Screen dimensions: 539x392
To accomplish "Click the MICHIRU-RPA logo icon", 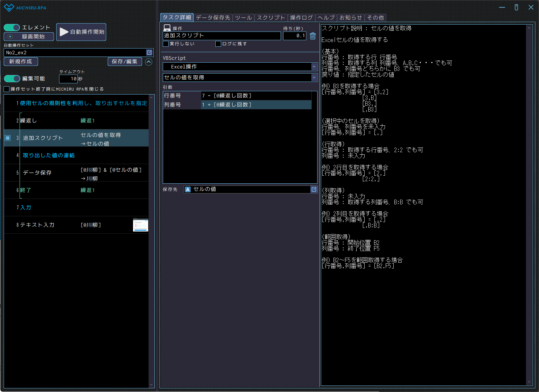I will tap(9, 8).
